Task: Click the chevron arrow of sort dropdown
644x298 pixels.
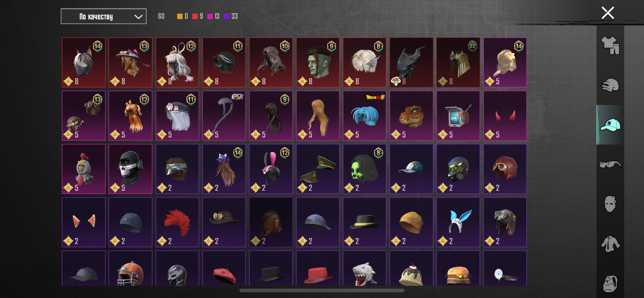Action: (x=138, y=17)
